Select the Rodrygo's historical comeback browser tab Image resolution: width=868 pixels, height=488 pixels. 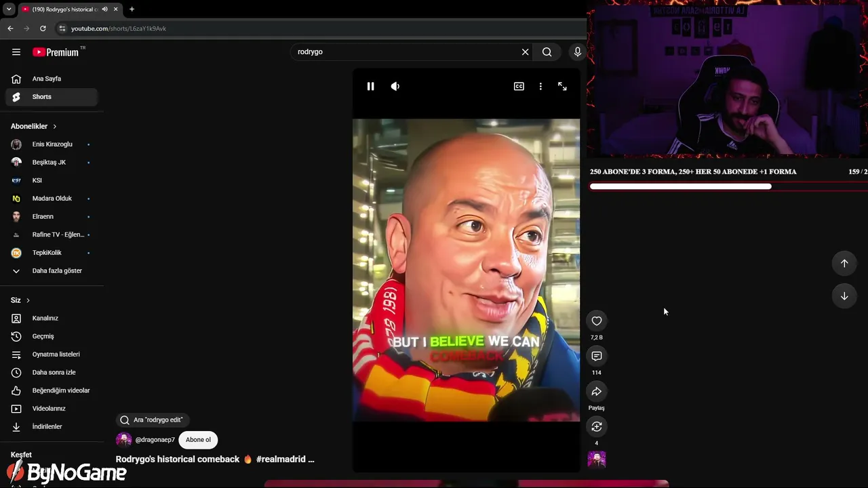[x=70, y=9]
